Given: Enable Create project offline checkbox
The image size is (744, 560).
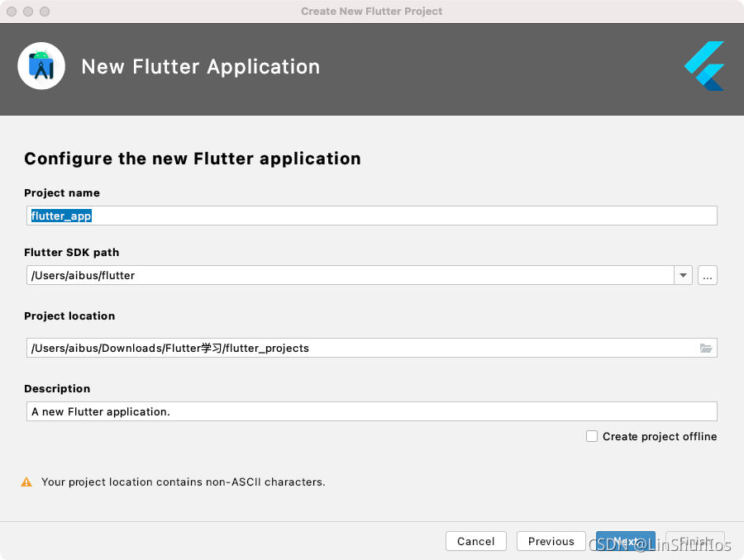Looking at the screenshot, I should (x=592, y=436).
